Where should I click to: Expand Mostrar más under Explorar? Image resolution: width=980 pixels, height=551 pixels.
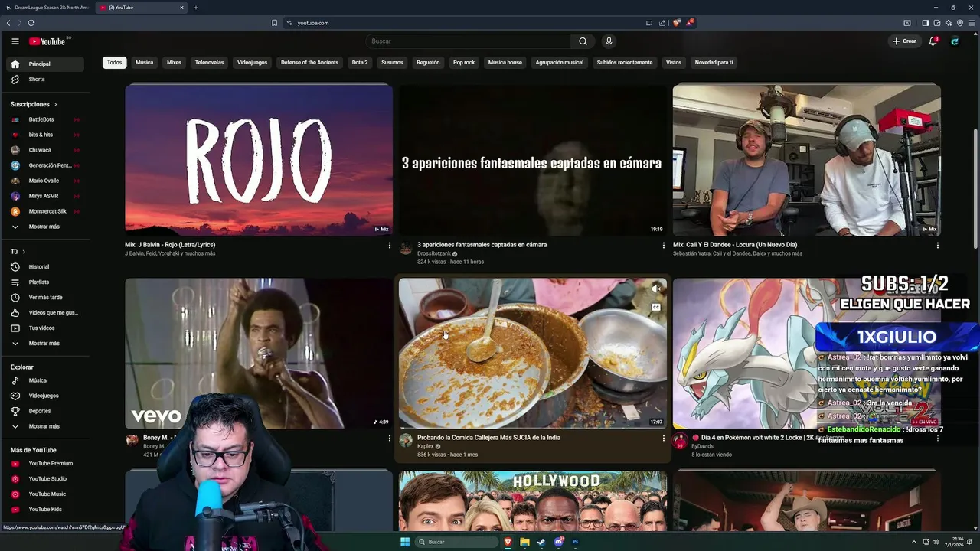click(44, 426)
